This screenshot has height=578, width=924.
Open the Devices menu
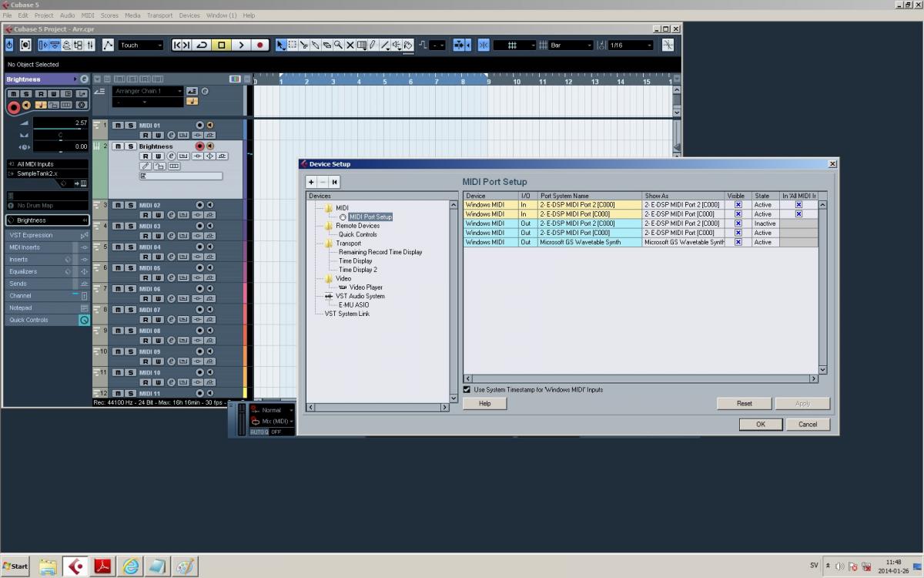point(189,15)
